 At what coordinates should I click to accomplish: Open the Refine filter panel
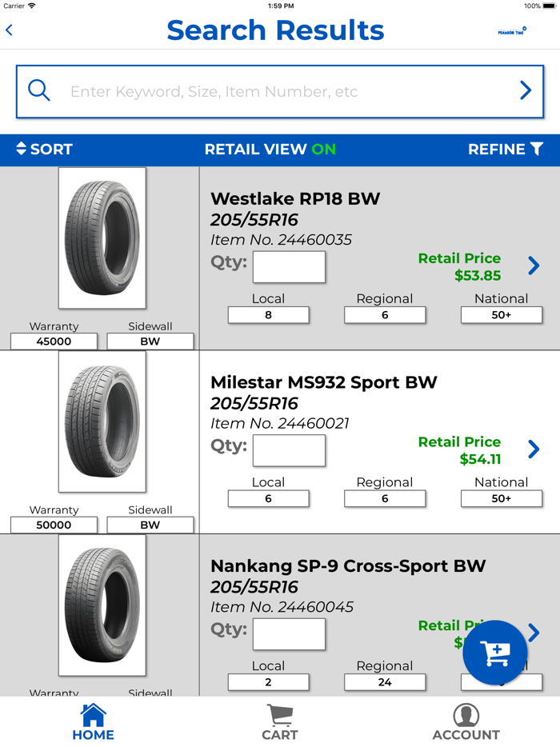tap(506, 150)
